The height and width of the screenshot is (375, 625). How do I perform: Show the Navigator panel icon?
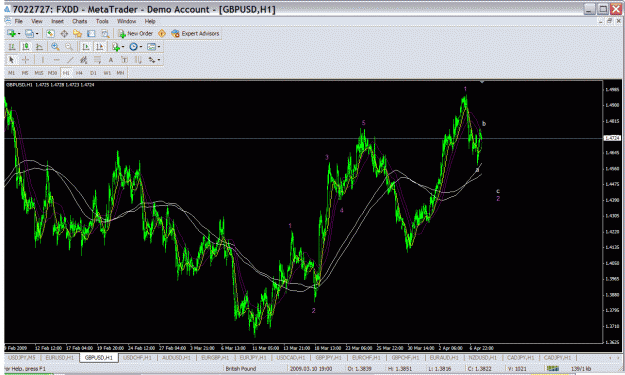coord(77,33)
